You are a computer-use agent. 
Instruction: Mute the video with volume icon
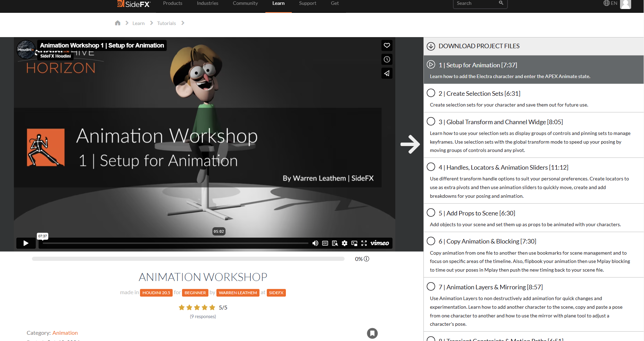pos(315,243)
